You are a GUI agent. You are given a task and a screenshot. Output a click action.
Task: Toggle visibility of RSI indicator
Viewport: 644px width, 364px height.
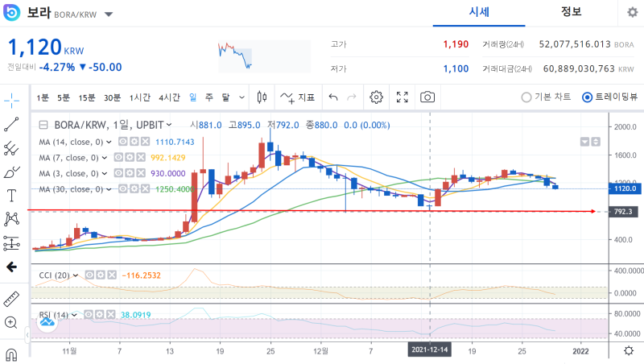89,315
